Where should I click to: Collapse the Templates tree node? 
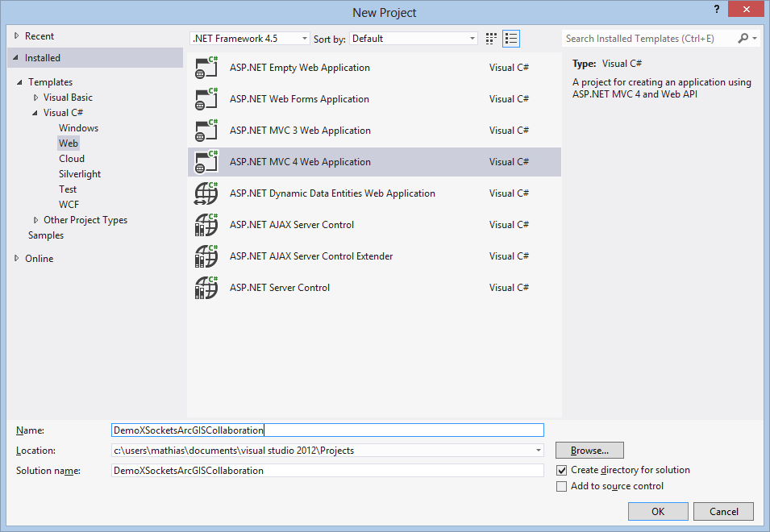tap(19, 82)
